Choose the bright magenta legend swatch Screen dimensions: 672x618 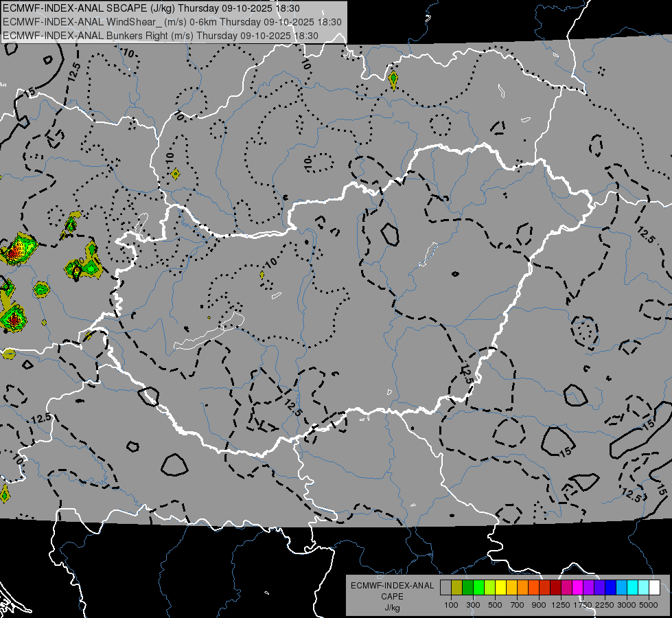coord(577,588)
